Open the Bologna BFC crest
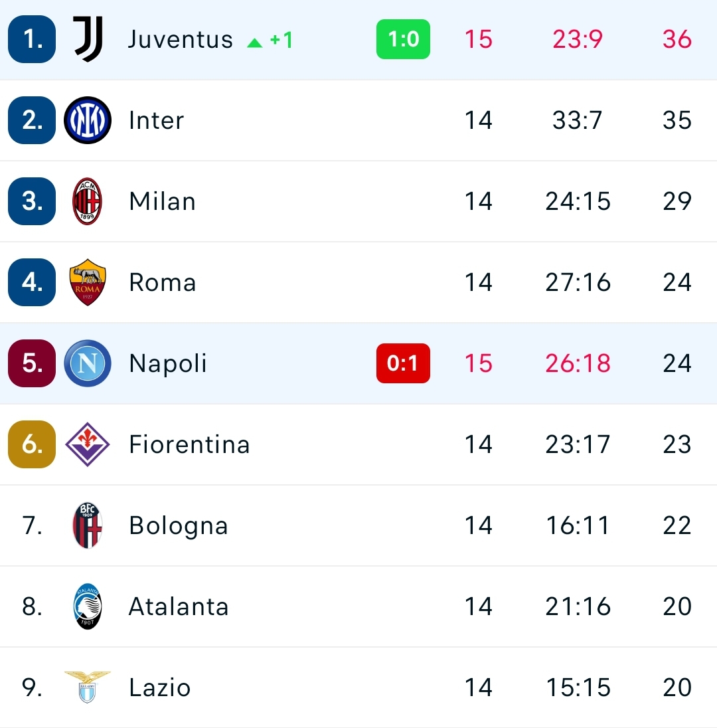 click(88, 525)
